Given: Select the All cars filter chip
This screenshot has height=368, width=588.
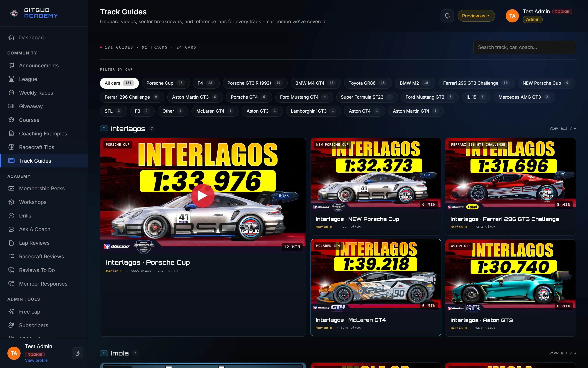Looking at the screenshot, I should pyautogui.click(x=119, y=83).
